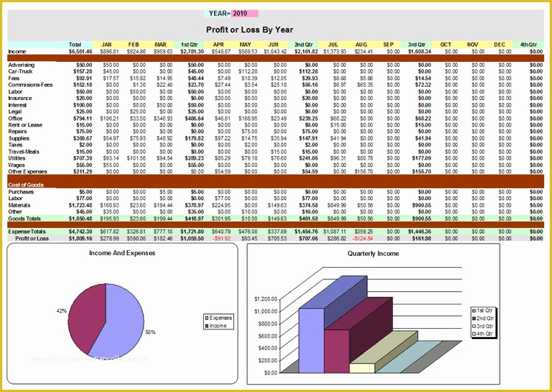Select the pale yellow 3rd Qtr bar
Image resolution: width=552 pixels, height=392 pixels.
point(362,368)
